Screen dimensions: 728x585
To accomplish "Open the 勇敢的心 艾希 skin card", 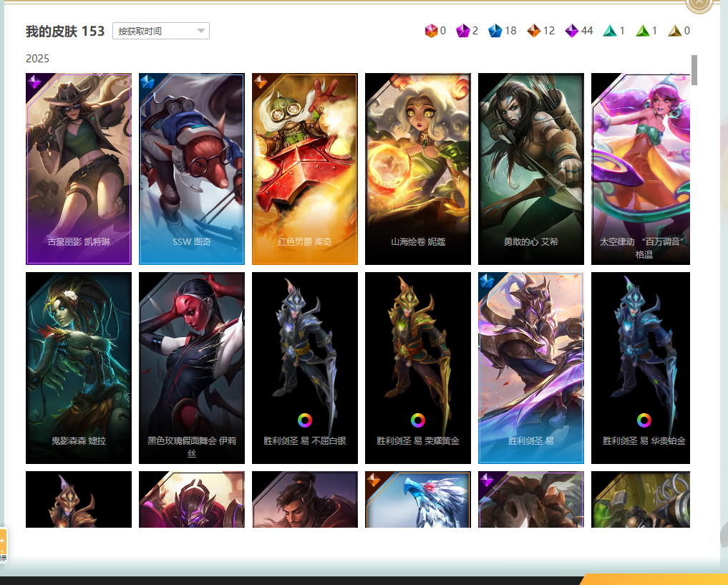I will (530, 168).
